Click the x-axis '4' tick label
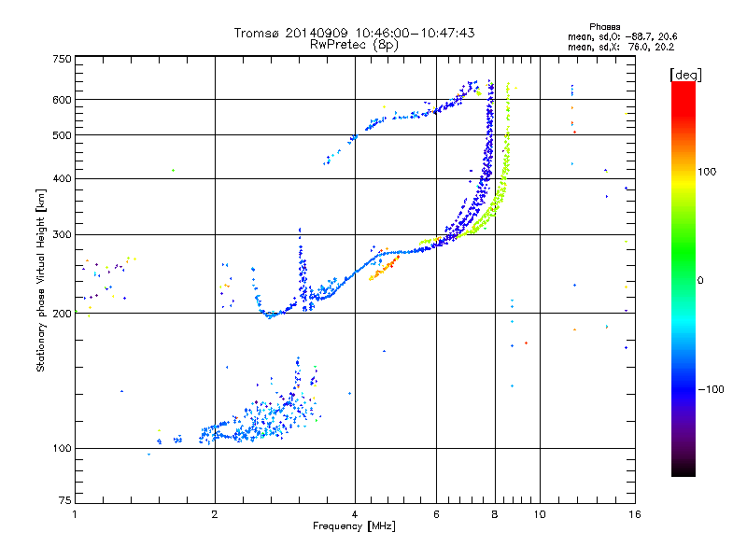 355,514
